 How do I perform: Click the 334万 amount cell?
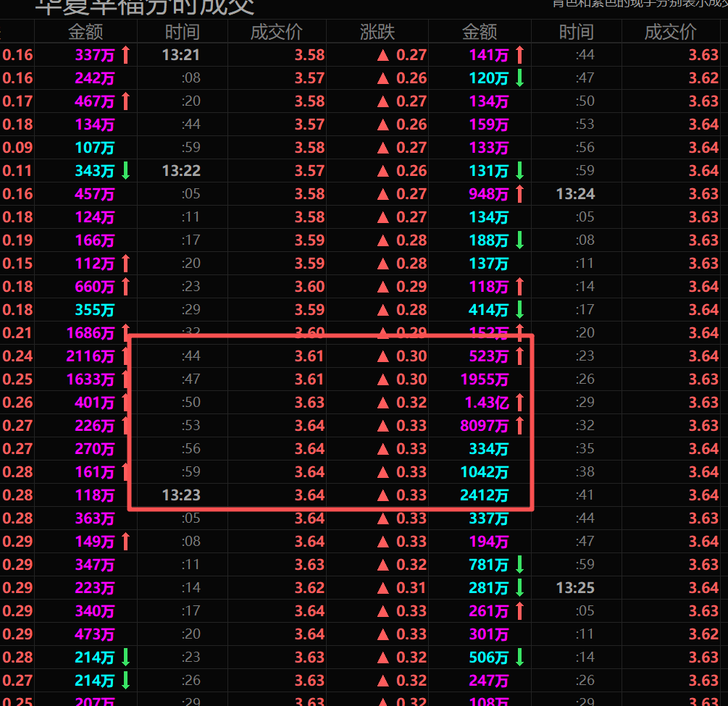tap(489, 449)
